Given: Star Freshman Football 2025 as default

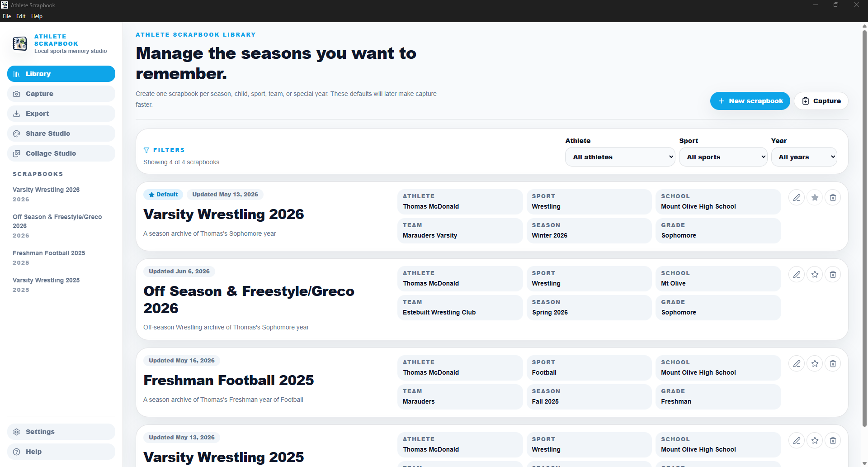Looking at the screenshot, I should [x=815, y=363].
